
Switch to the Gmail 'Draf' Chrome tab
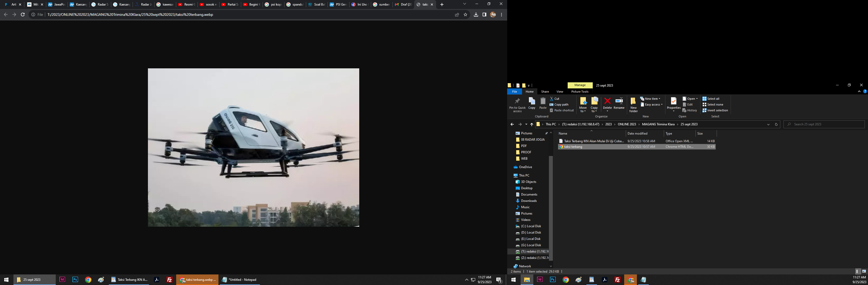403,4
